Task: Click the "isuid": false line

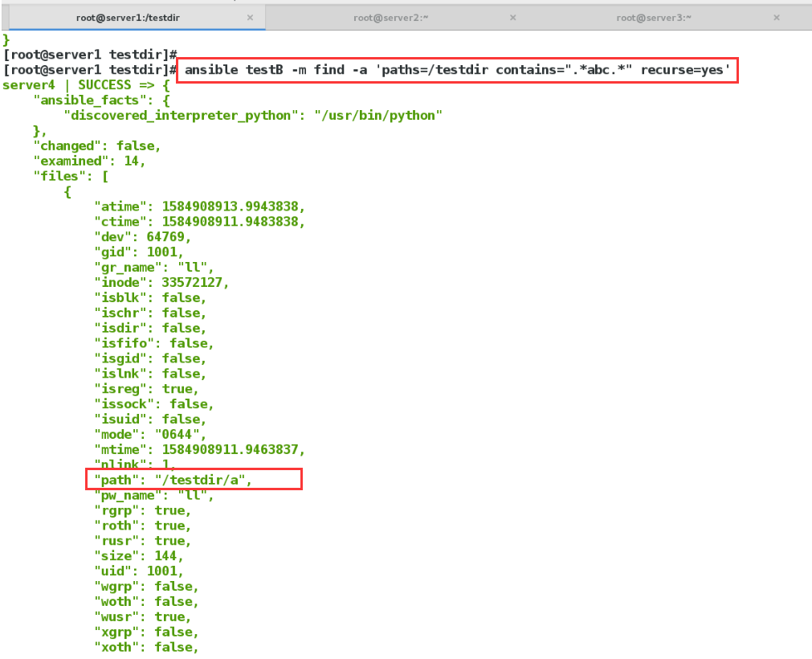Action: pos(150,420)
